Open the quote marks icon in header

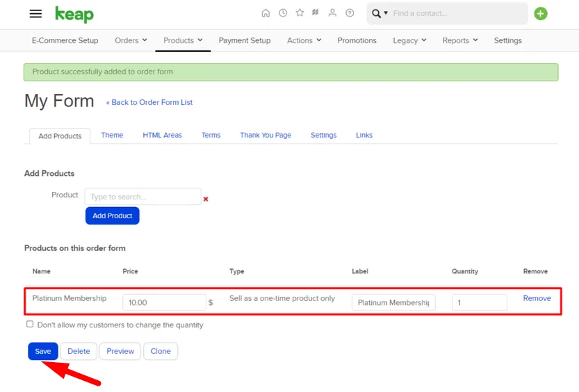[x=316, y=13]
